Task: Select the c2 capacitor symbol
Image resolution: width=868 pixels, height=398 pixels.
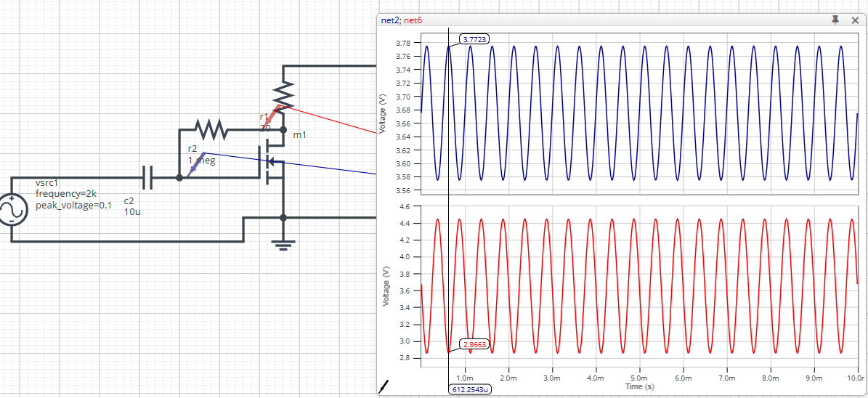Action: tap(147, 176)
